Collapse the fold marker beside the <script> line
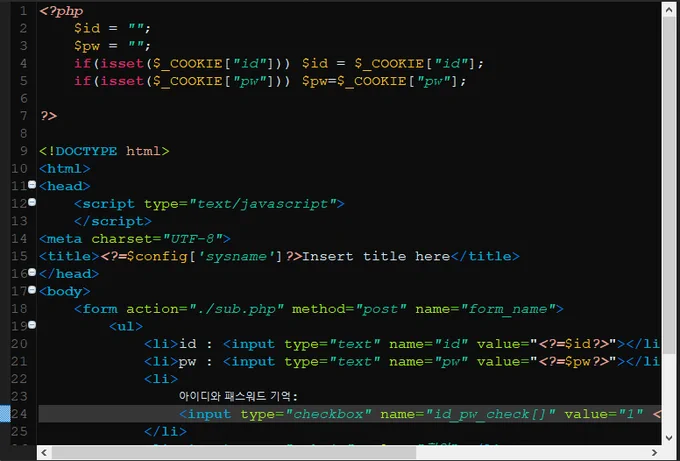The height and width of the screenshot is (461, 680). [32, 202]
